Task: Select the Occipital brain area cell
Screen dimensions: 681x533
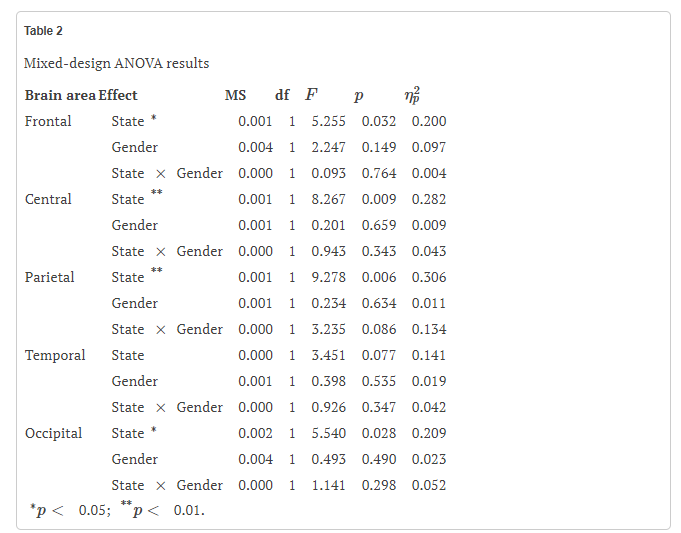Action: click(53, 434)
